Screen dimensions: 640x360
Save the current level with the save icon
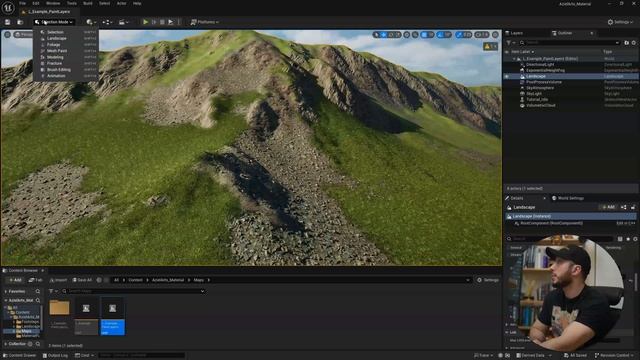pos(7,22)
